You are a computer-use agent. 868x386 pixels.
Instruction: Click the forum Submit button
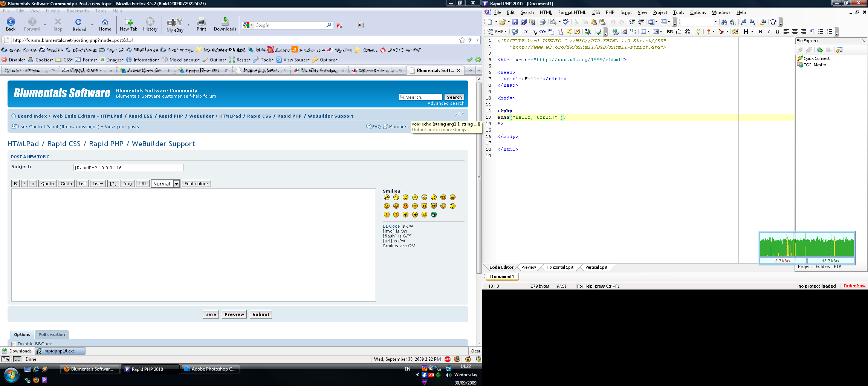(x=261, y=314)
